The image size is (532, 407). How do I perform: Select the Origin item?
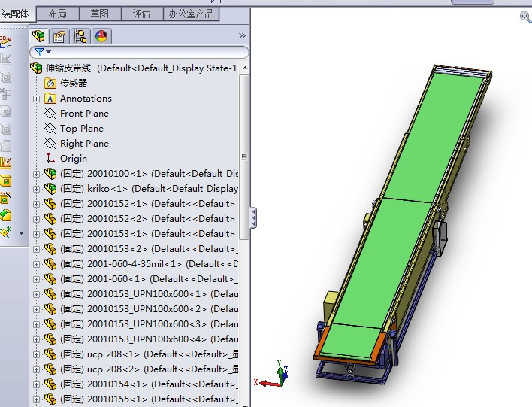tap(66, 159)
